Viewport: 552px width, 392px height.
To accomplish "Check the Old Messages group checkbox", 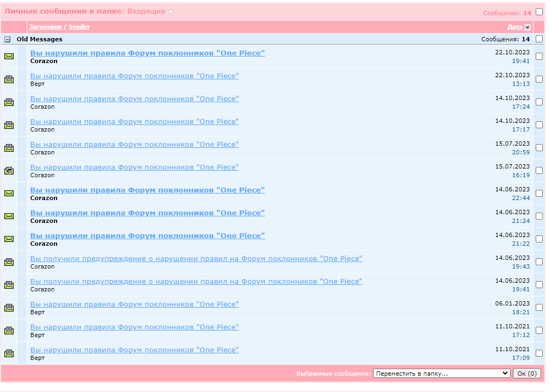I will tap(539, 39).
